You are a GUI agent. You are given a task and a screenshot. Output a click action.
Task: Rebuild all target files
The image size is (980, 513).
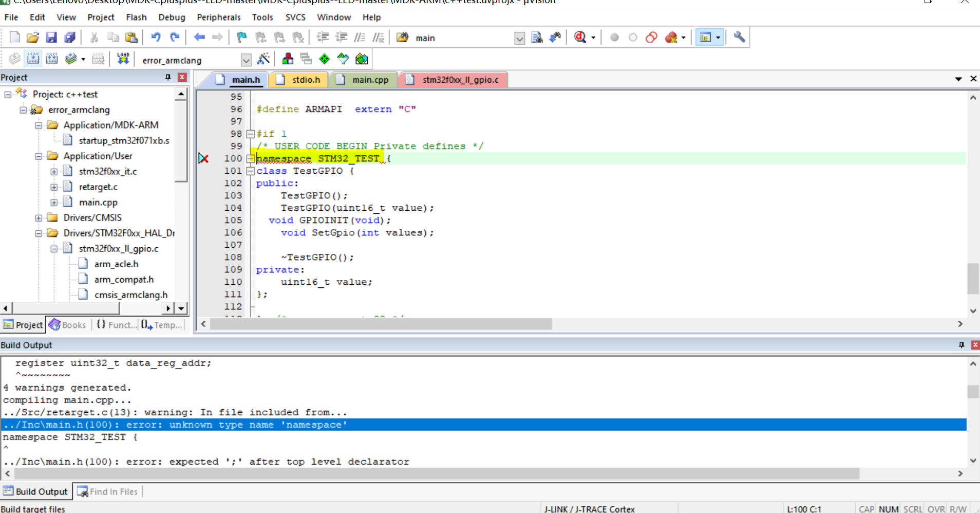click(52, 58)
